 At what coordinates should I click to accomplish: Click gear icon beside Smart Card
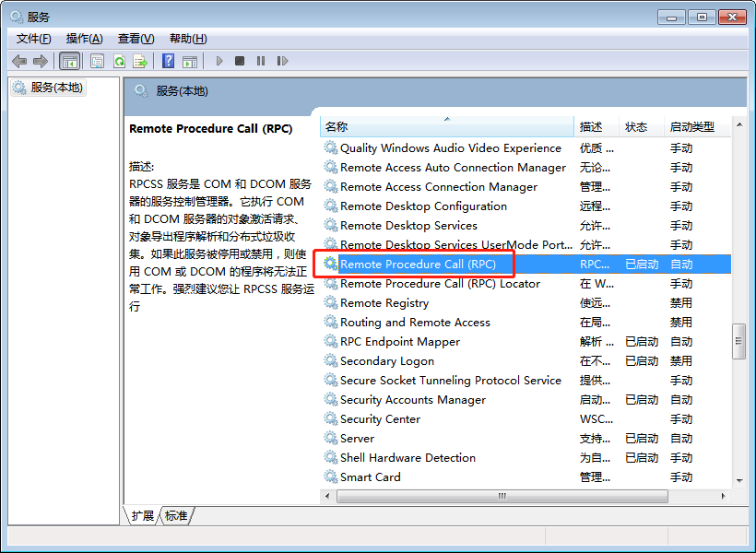tap(330, 477)
